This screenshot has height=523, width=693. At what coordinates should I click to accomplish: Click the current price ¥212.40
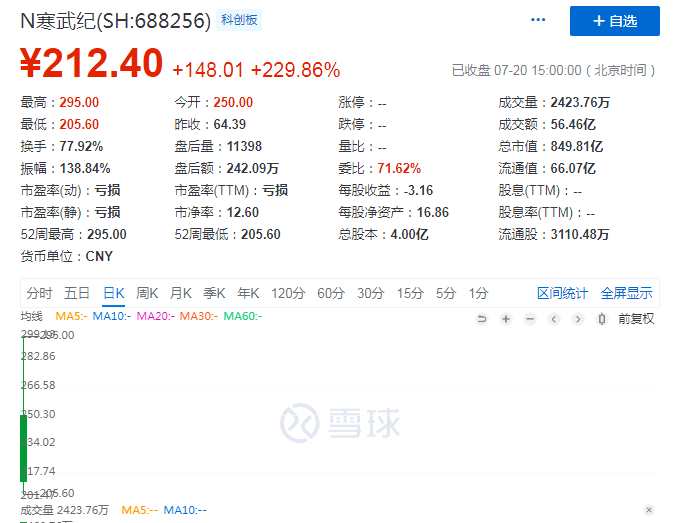[91, 63]
